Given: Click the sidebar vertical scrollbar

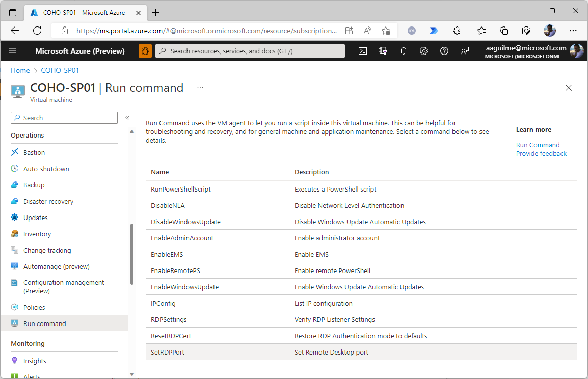Looking at the screenshot, I should (132, 254).
